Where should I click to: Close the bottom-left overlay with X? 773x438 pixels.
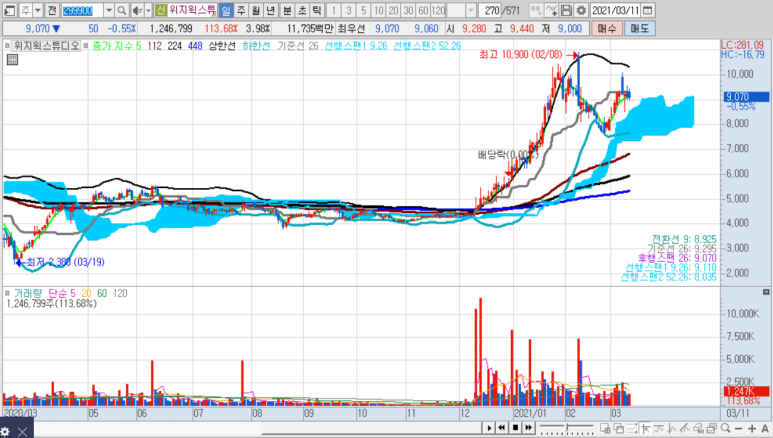[23, 433]
